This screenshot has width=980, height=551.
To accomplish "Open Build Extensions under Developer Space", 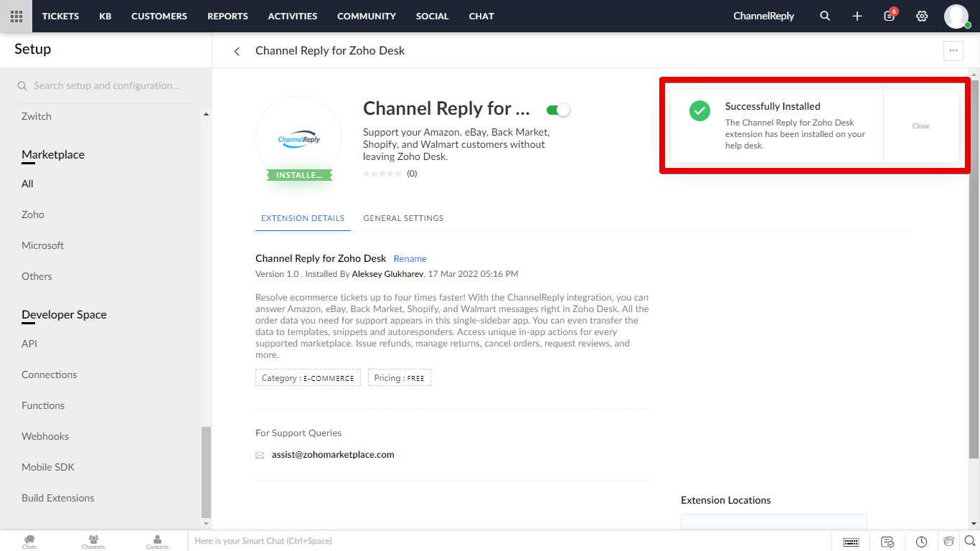I will (58, 498).
